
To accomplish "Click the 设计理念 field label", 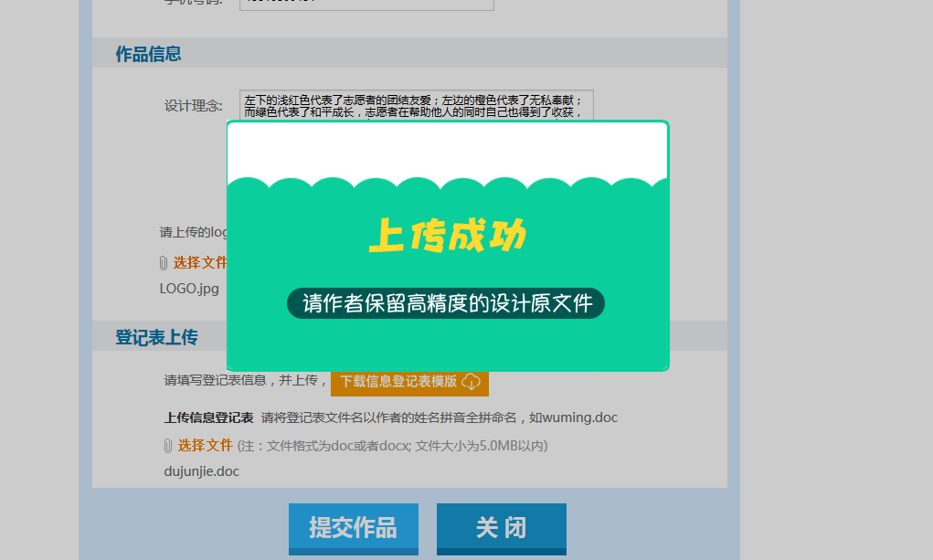I will pyautogui.click(x=193, y=106).
